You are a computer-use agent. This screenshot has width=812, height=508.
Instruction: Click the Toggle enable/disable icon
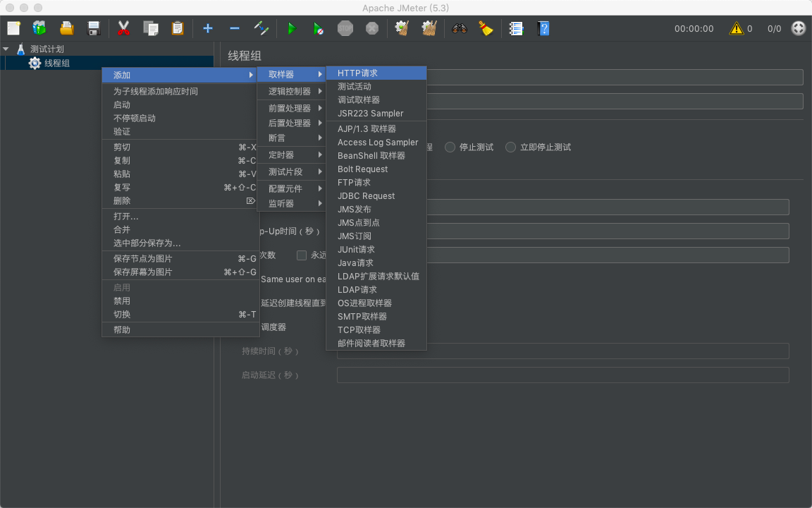[262, 28]
